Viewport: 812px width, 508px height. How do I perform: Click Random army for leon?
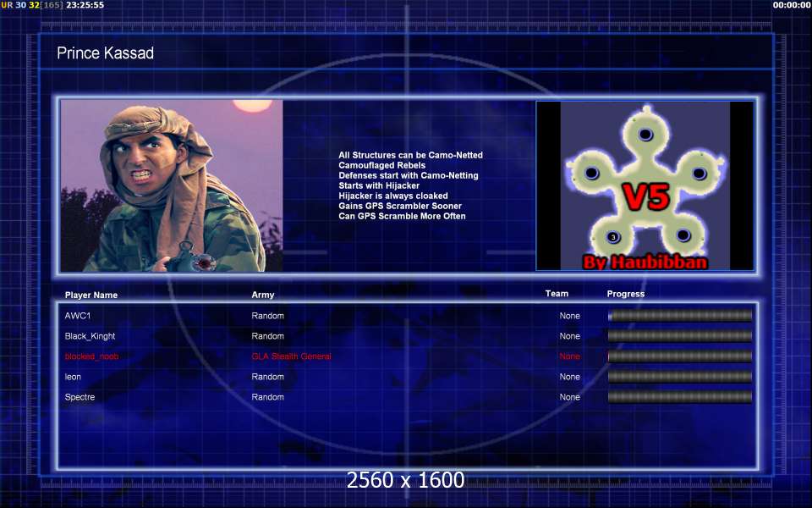(268, 377)
